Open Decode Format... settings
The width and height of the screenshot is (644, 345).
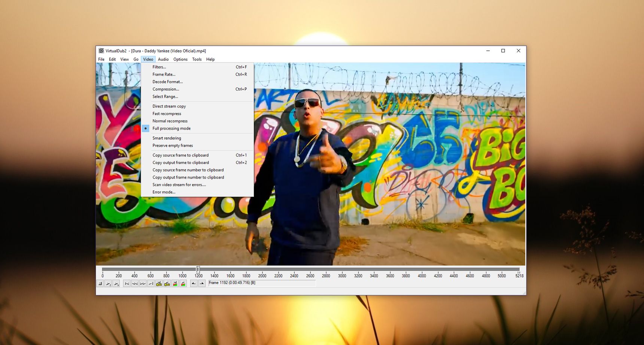pos(197,82)
